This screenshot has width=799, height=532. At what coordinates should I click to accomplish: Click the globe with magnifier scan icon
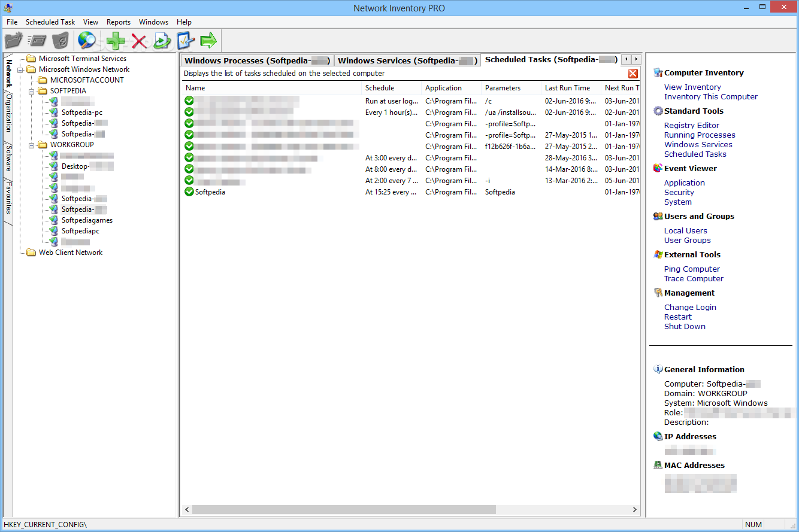point(87,41)
